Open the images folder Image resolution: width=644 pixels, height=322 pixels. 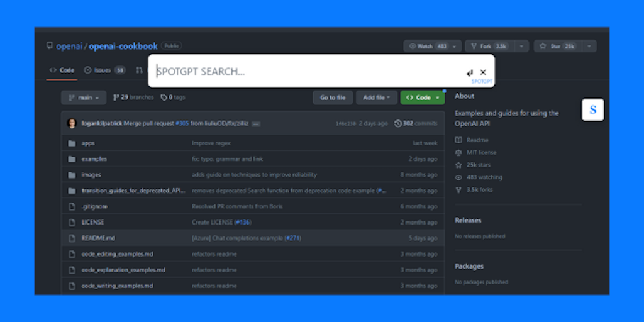click(91, 175)
